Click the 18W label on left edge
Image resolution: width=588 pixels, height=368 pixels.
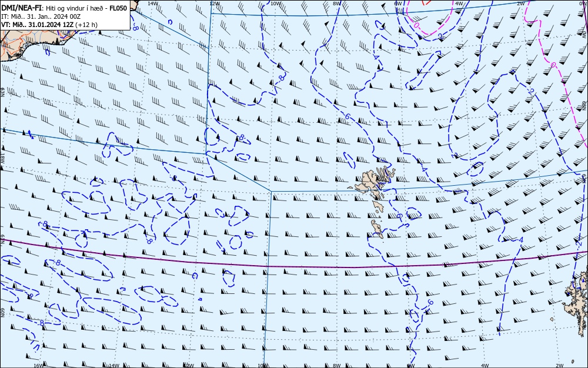(x=2, y=158)
